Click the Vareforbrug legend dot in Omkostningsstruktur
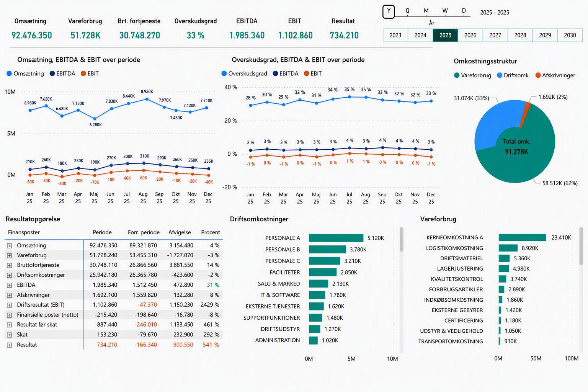 click(x=457, y=75)
